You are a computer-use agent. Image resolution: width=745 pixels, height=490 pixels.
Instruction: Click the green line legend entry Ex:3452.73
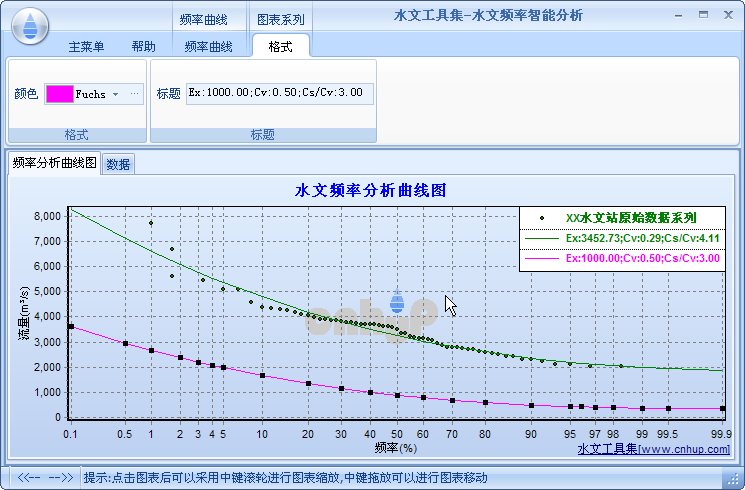point(622,239)
